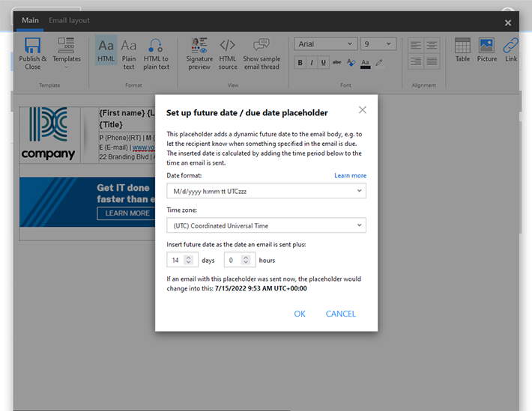View HTML source
The width and height of the screenshot is (532, 411).
[x=227, y=54]
